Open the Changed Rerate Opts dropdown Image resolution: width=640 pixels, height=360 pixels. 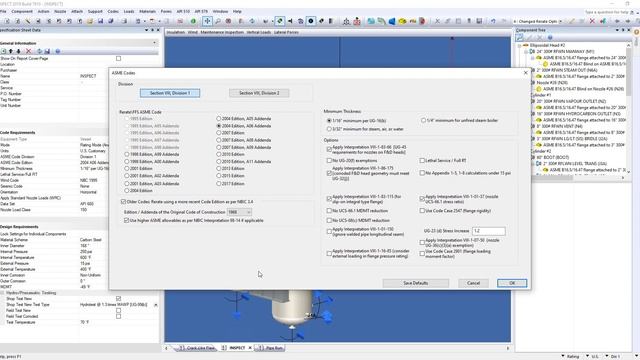pyautogui.click(x=560, y=21)
